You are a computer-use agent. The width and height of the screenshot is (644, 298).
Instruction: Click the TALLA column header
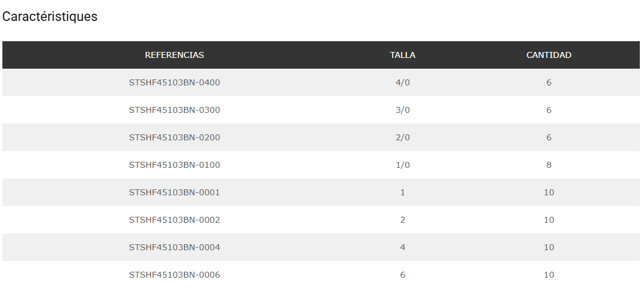pyautogui.click(x=403, y=55)
